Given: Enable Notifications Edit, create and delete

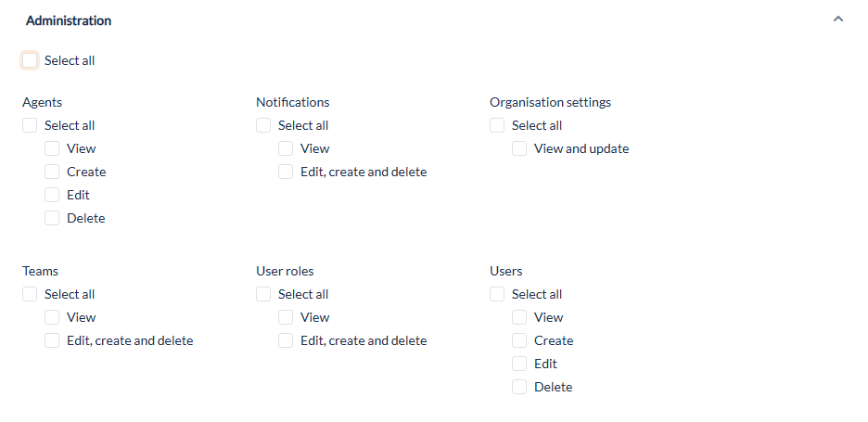Looking at the screenshot, I should pos(286,173).
